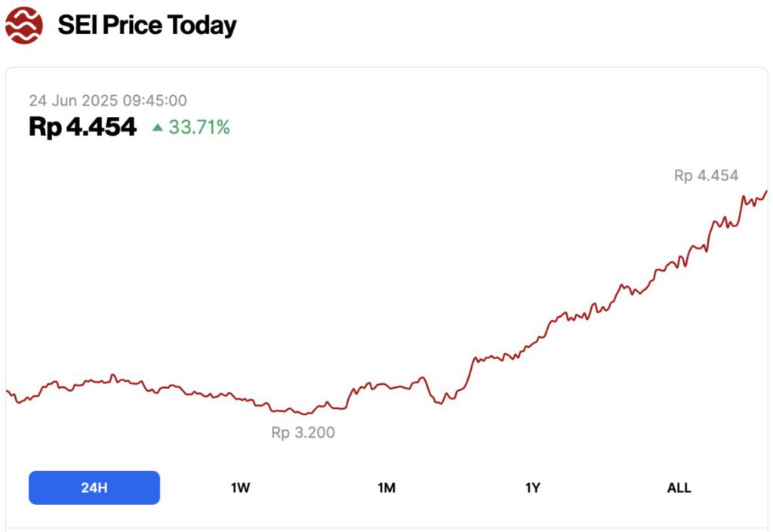Click the far-left start of the price line
Image resolution: width=773 pixels, height=532 pixels.
tap(7, 391)
